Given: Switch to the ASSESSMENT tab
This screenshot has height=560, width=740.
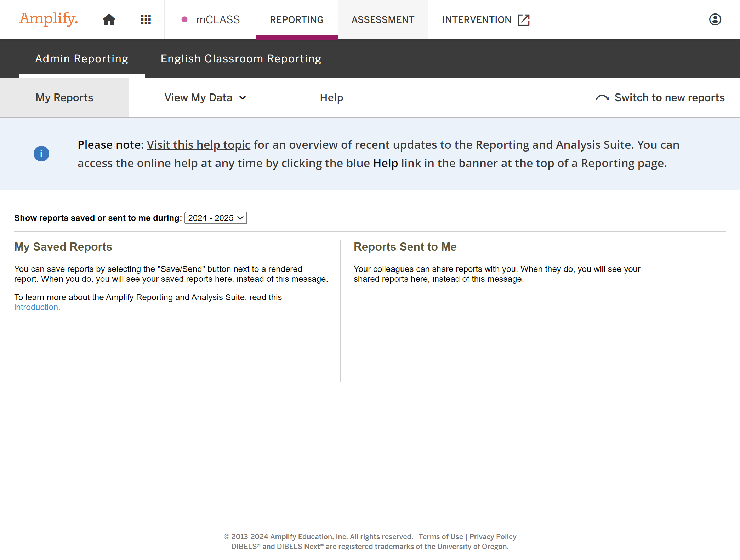Looking at the screenshot, I should tap(383, 19).
